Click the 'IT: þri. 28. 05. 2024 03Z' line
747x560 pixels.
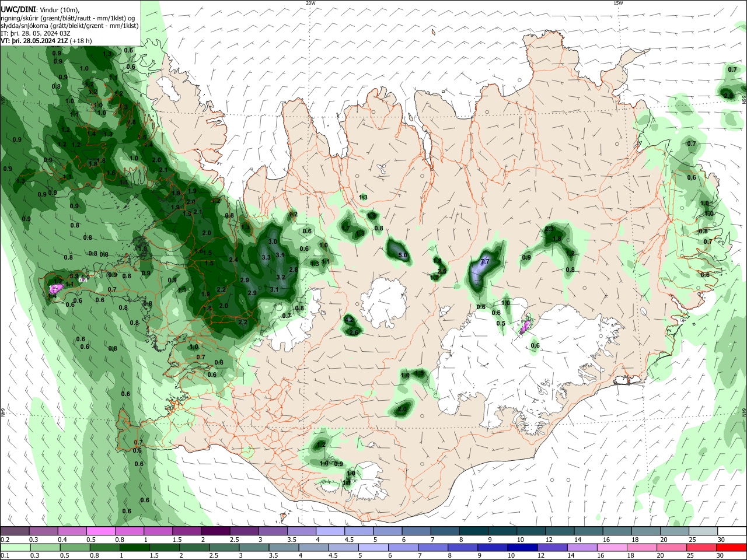point(36,33)
